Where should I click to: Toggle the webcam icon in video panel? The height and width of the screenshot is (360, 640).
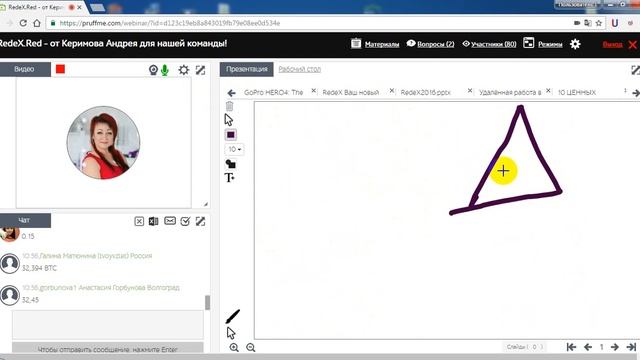click(153, 70)
